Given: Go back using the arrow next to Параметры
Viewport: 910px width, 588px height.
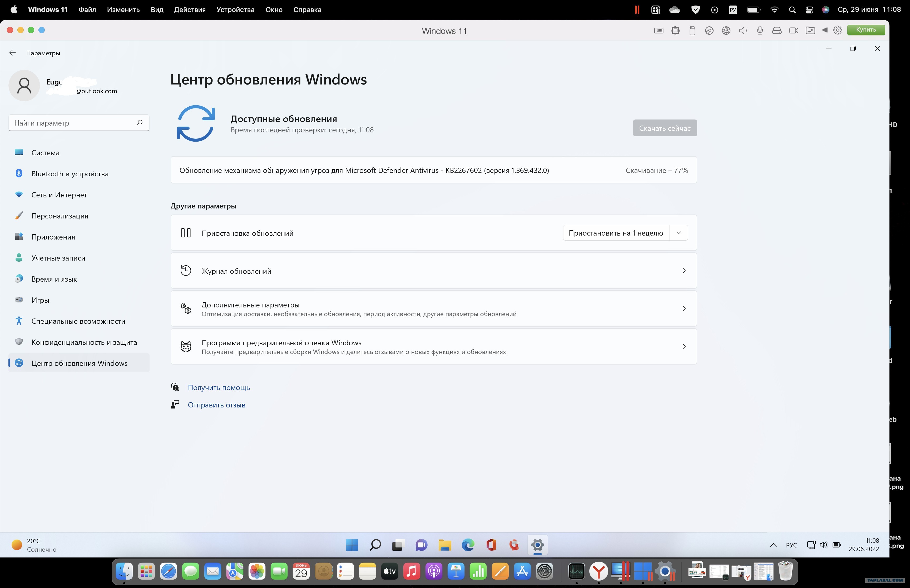Looking at the screenshot, I should tap(13, 53).
